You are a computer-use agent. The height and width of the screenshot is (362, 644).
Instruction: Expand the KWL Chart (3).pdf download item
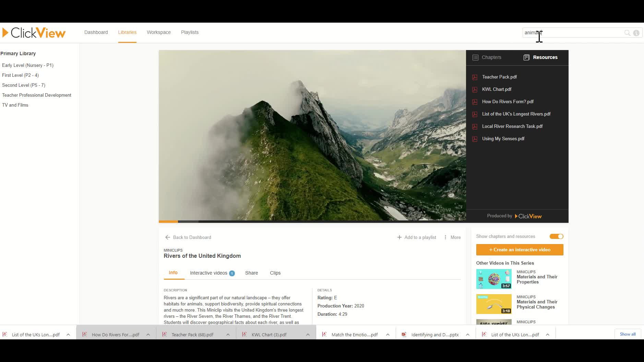point(308,334)
